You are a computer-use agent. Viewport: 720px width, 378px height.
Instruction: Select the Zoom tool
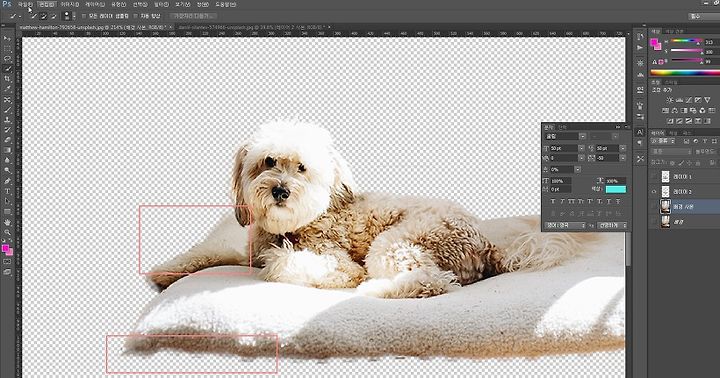[7, 232]
